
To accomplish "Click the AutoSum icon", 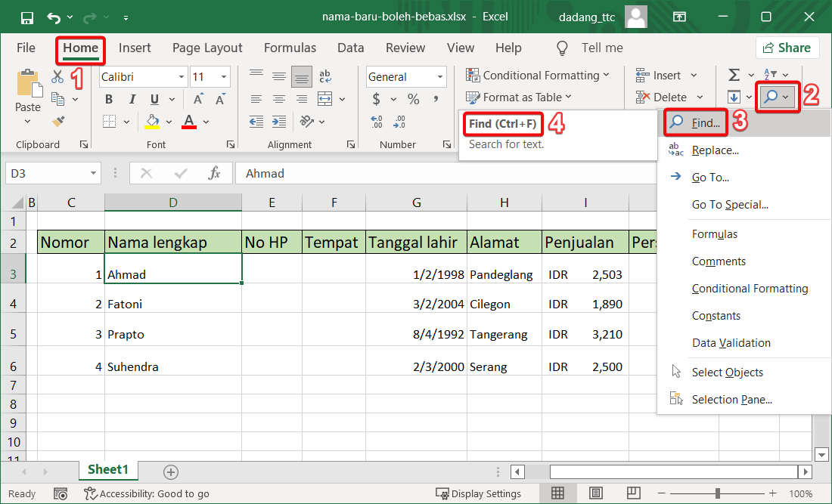I will [734, 75].
